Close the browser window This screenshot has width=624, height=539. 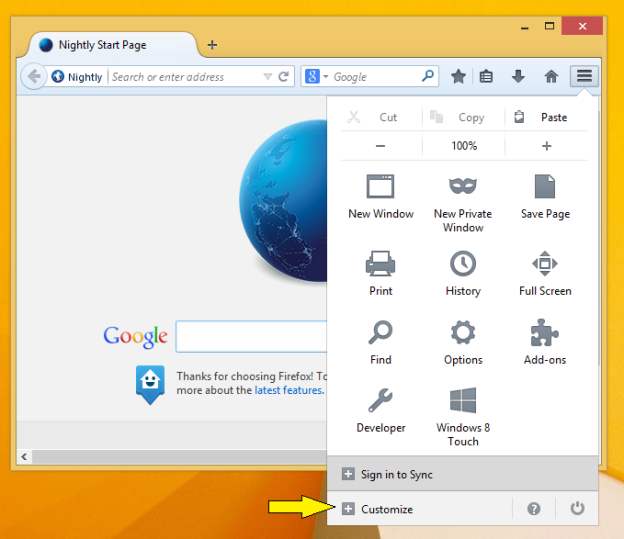tap(582, 26)
